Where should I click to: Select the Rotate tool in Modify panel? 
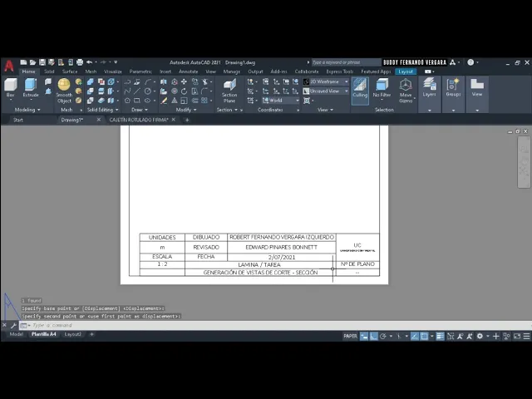(x=184, y=91)
